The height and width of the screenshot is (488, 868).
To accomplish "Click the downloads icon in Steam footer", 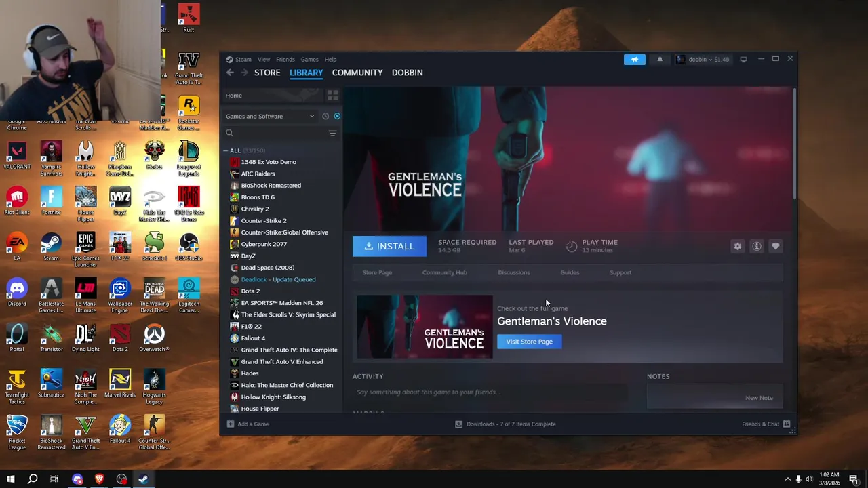I will click(459, 424).
